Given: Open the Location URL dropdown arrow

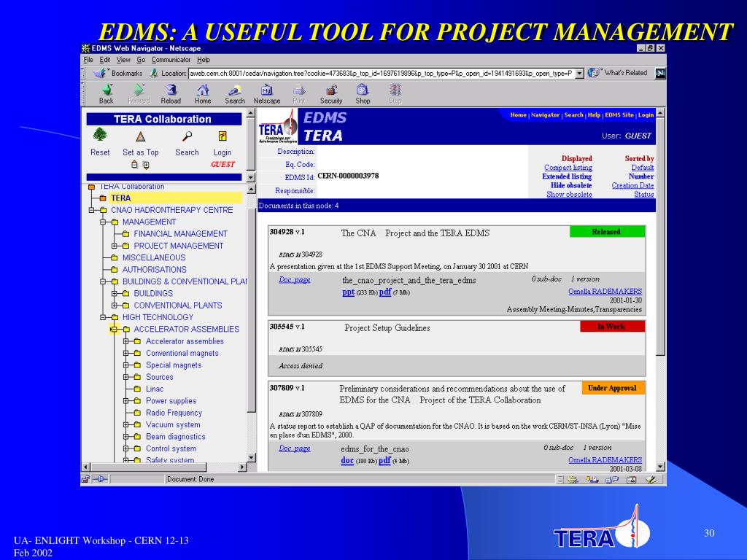Looking at the screenshot, I should coord(579,74).
